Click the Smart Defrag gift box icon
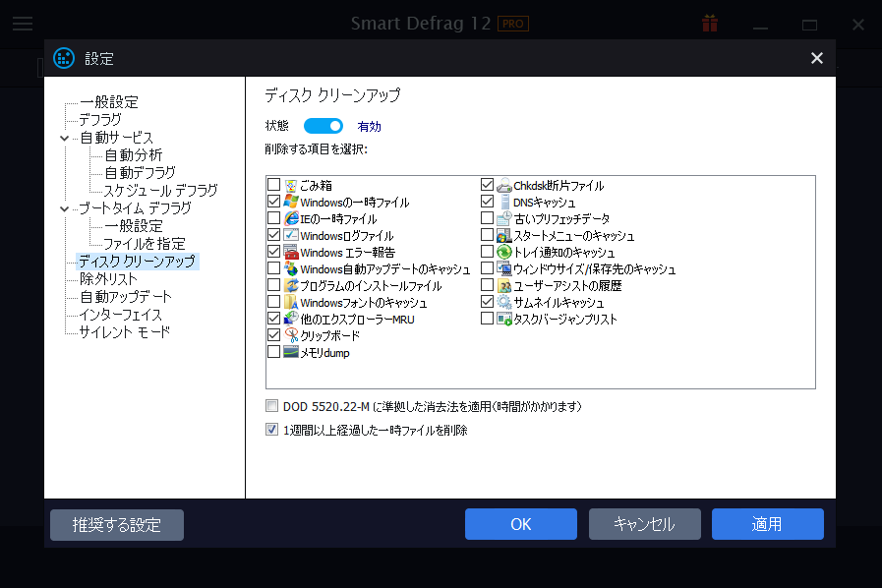The image size is (882, 588). point(710,23)
